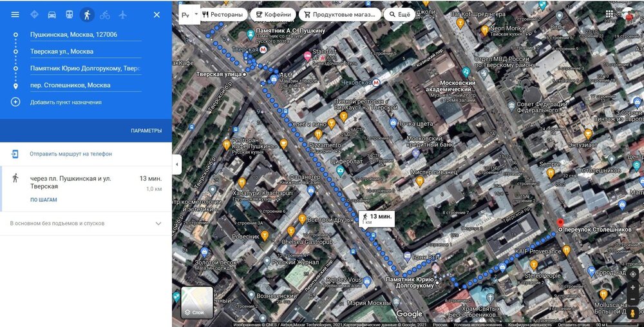The height and width of the screenshot is (327, 644).
Task: Edit the Памятник Юрию Долгорукому waypoint field
Action: tap(86, 68)
